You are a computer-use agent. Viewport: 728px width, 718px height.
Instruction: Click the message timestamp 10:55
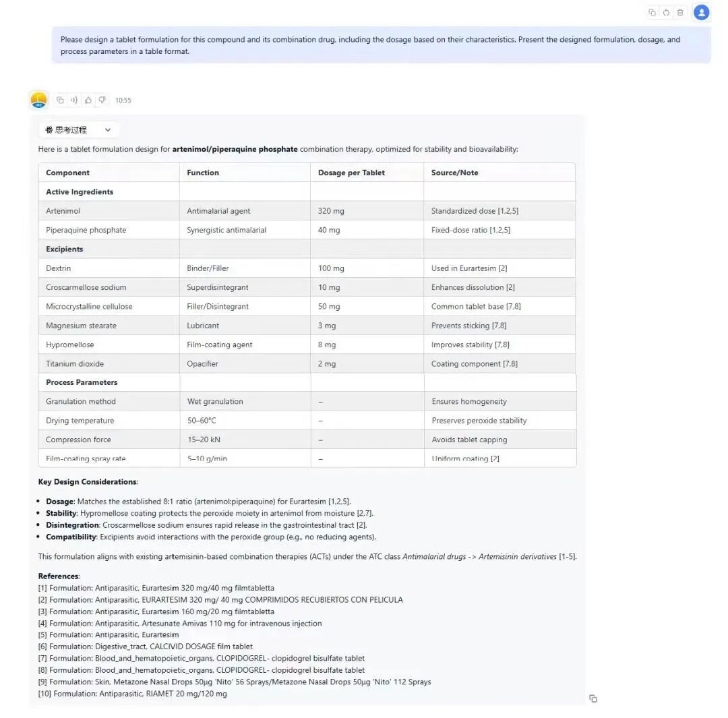[x=123, y=100]
